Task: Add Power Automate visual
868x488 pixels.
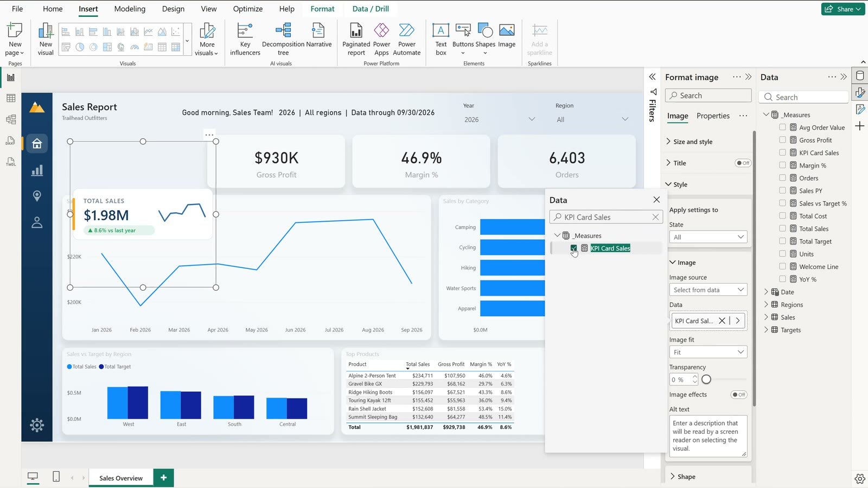Action: 407,40
